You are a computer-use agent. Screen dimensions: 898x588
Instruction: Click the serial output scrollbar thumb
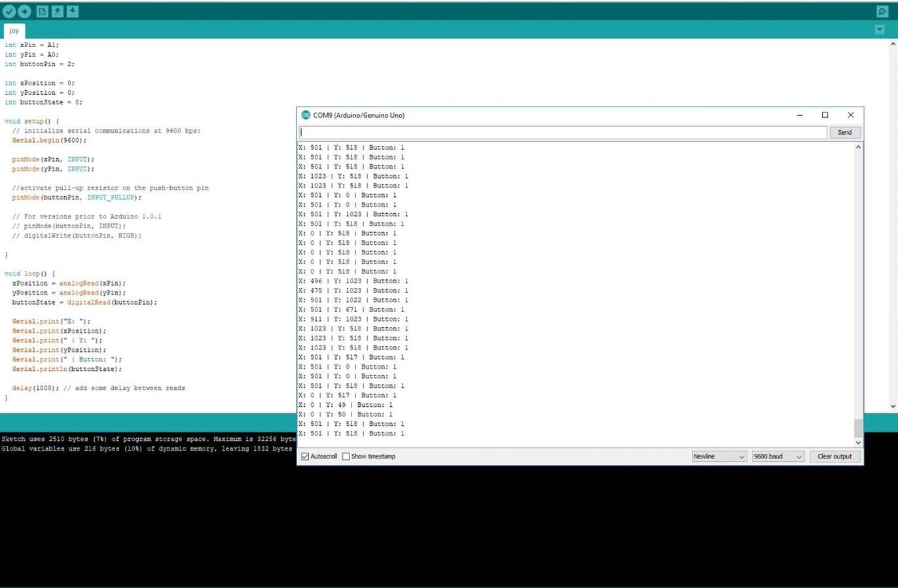point(857,428)
